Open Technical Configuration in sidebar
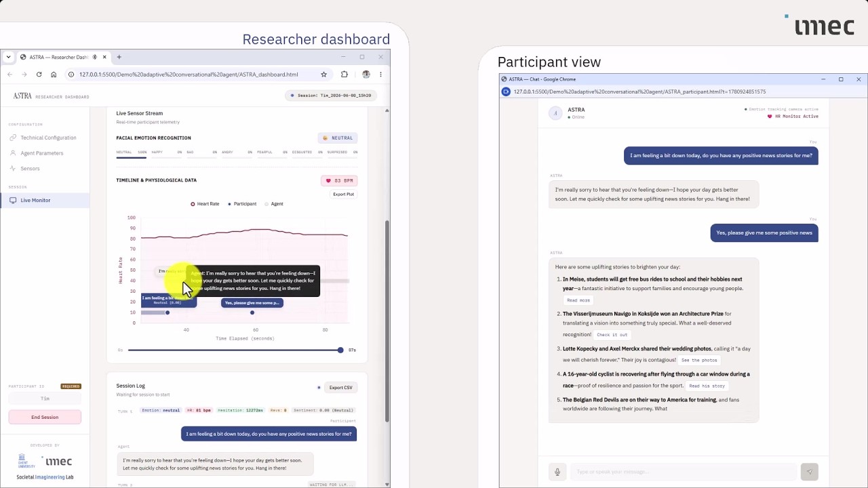The image size is (868, 488). [44, 138]
